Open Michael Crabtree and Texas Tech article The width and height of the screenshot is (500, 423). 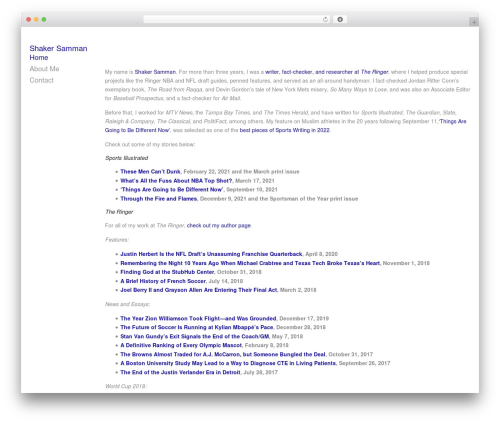[250, 263]
